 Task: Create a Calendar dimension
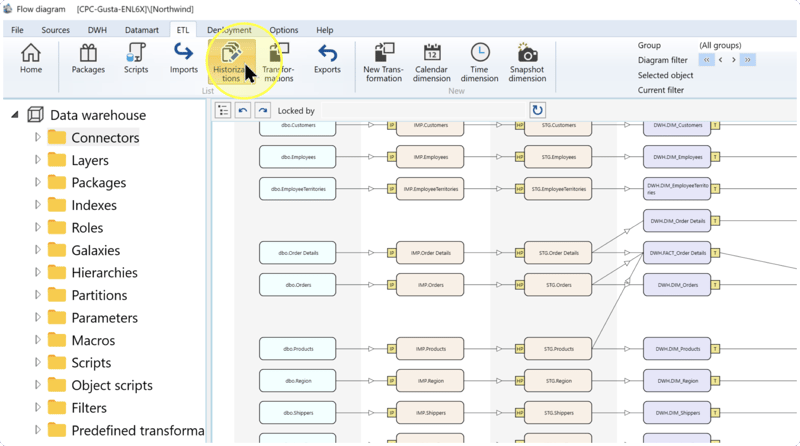[432, 63]
